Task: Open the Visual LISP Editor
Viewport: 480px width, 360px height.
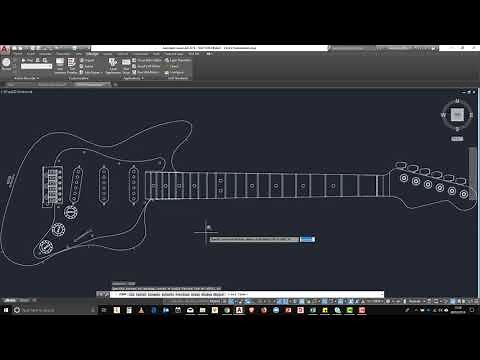Action: (x=146, y=66)
